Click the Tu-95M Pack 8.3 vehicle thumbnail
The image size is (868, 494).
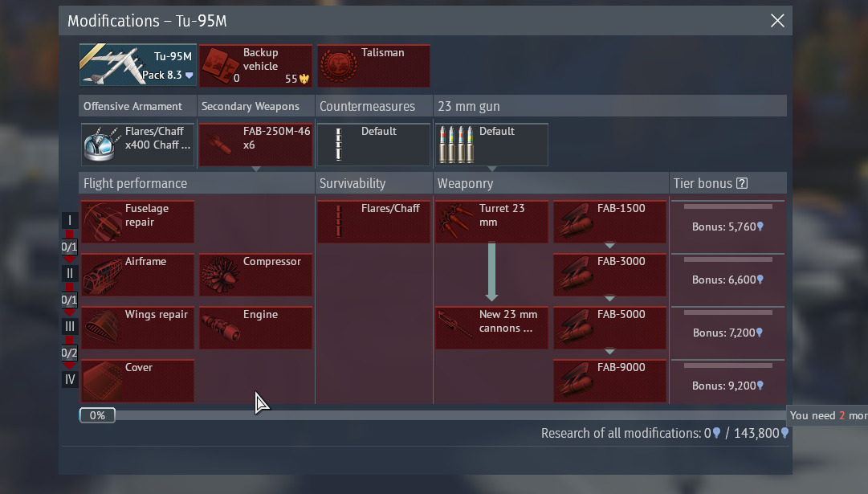(137, 66)
